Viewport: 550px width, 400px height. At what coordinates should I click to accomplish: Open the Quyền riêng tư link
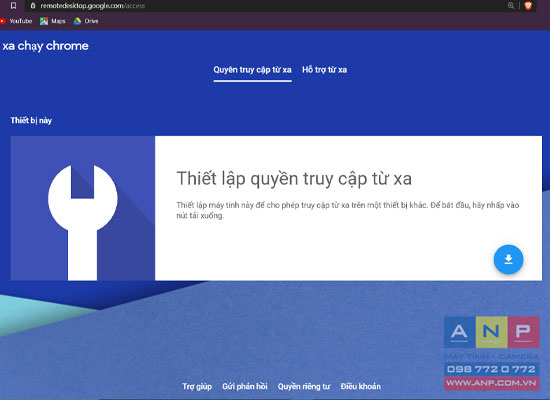click(x=304, y=386)
